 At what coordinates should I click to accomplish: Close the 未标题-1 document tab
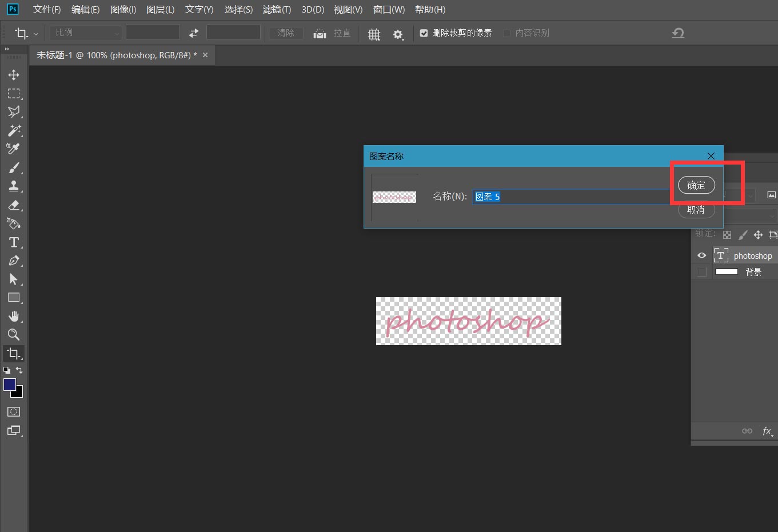[x=205, y=55]
